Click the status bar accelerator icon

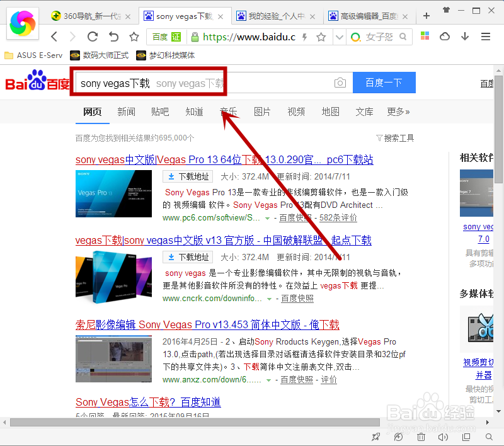398,437
